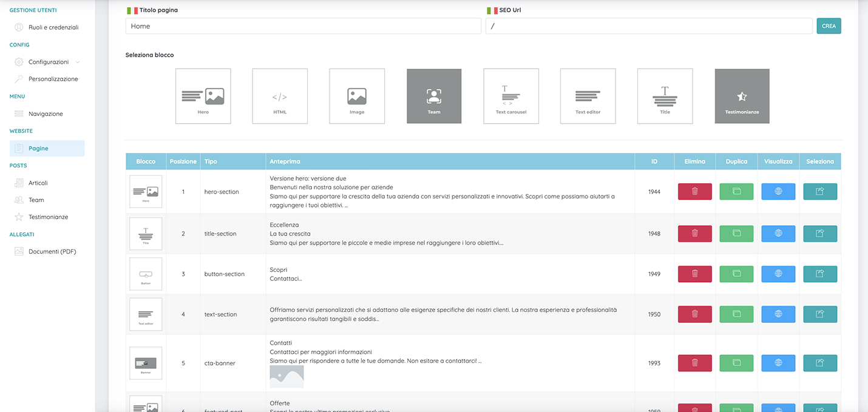This screenshot has width=868, height=412.
Task: Pick the Image block tile
Action: (x=357, y=96)
